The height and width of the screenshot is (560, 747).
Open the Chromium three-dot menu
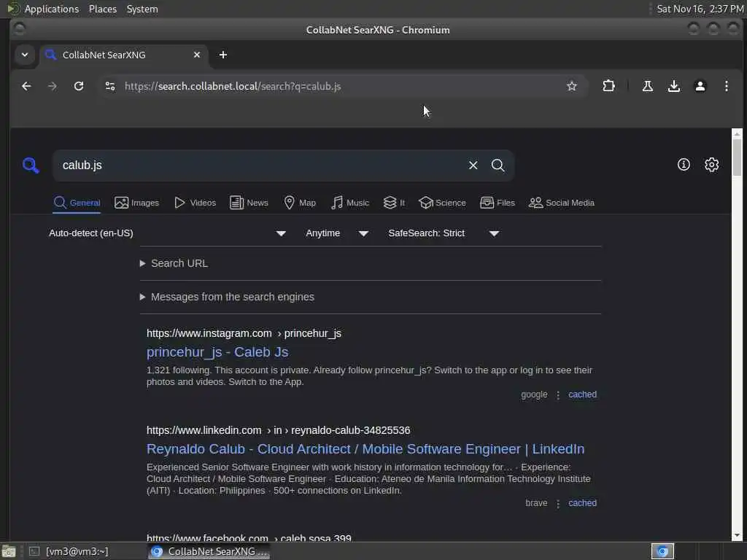(x=726, y=86)
